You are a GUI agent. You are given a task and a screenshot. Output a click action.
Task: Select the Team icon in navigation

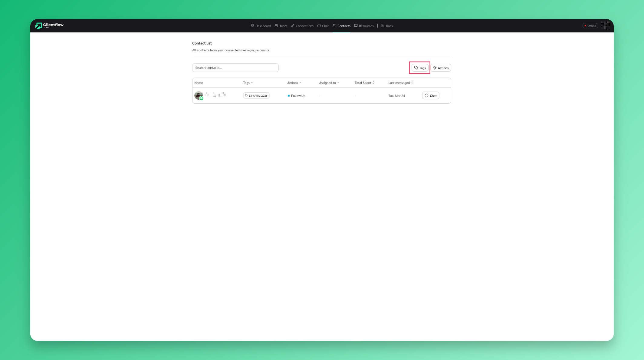tap(277, 26)
